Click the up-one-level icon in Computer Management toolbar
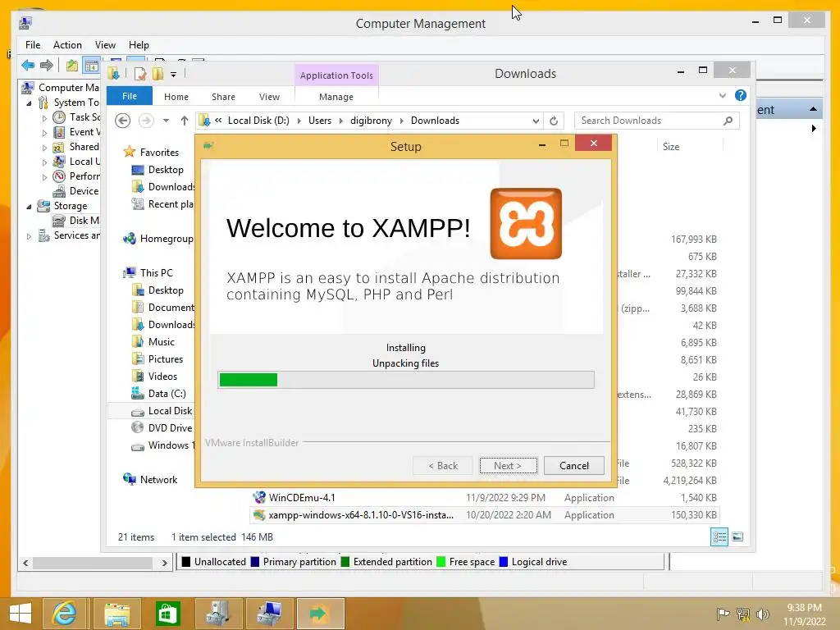 pos(72,66)
